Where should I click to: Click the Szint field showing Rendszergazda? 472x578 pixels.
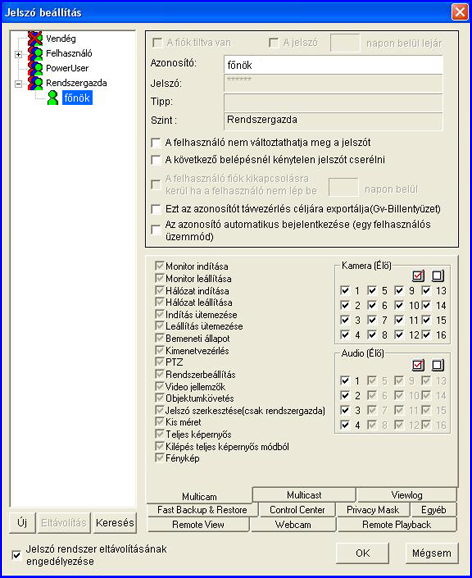pyautogui.click(x=333, y=121)
